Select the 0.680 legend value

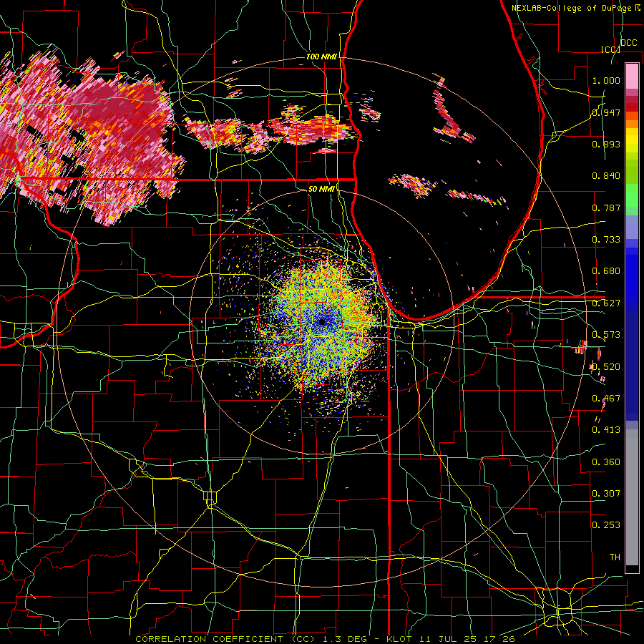(606, 271)
